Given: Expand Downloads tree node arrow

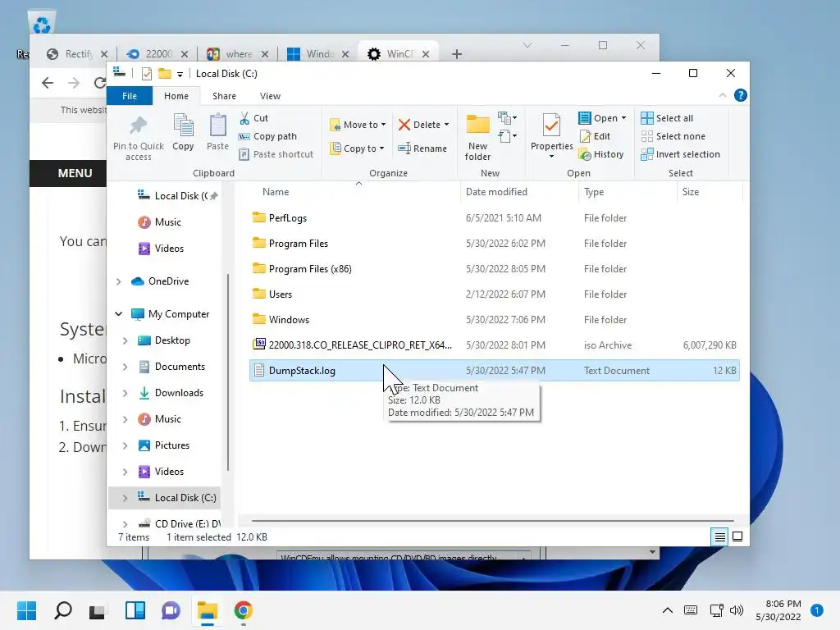Looking at the screenshot, I should pyautogui.click(x=125, y=393).
